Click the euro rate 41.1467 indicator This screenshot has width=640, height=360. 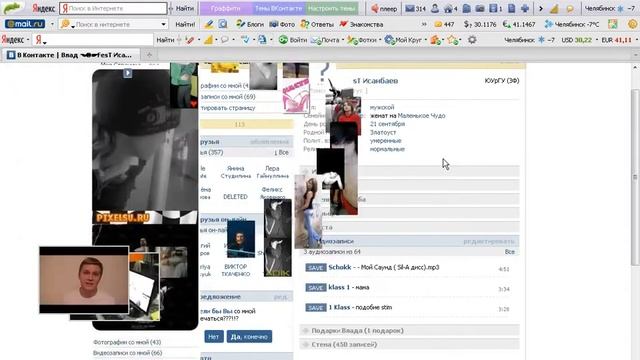(x=519, y=24)
